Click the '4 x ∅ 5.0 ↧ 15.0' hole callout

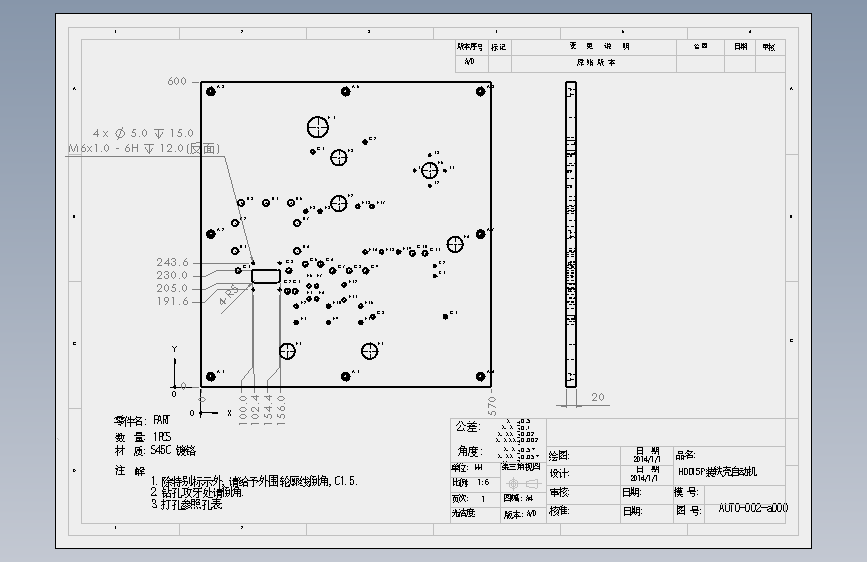(x=143, y=133)
